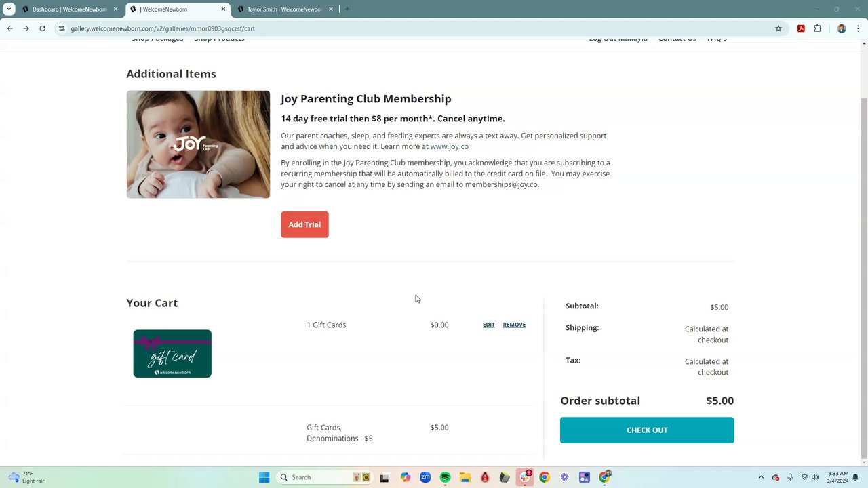Open the Chrome extensions puzzle icon
The image size is (868, 488).
(817, 28)
